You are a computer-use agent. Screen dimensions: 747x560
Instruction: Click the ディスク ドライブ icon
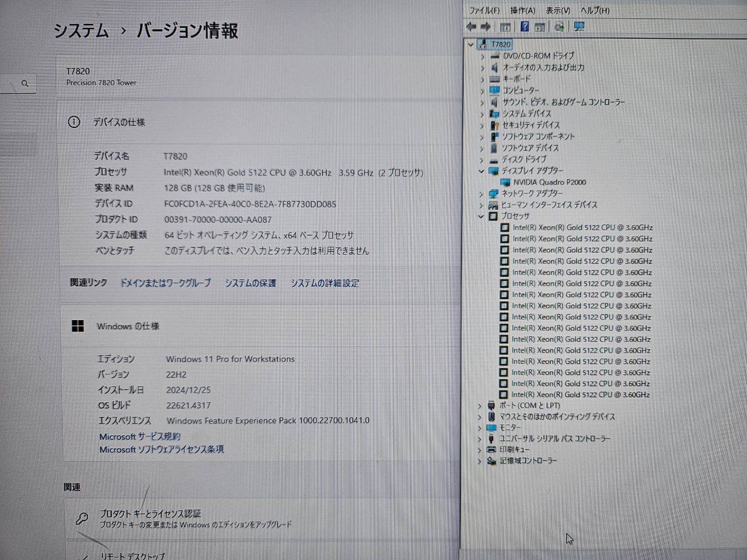point(494,159)
